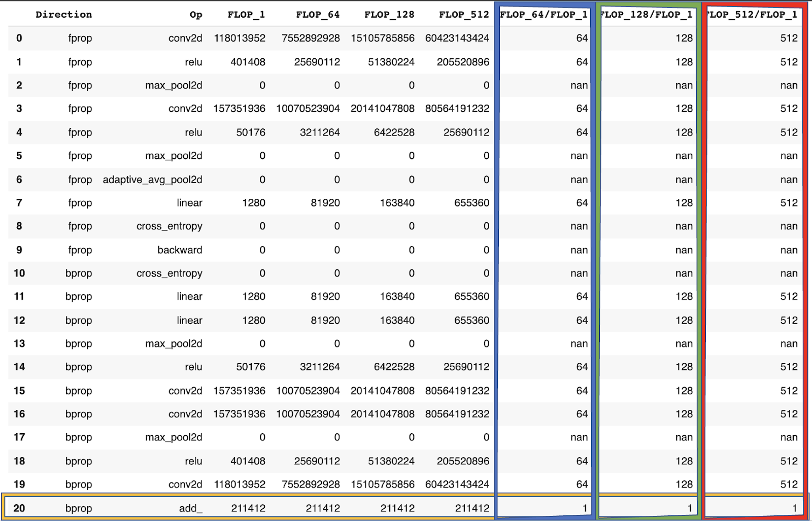Viewport: 812px width, 521px height.
Task: Click the FLOP_512/FLOP_1 ratio column header
Action: pyautogui.click(x=753, y=15)
